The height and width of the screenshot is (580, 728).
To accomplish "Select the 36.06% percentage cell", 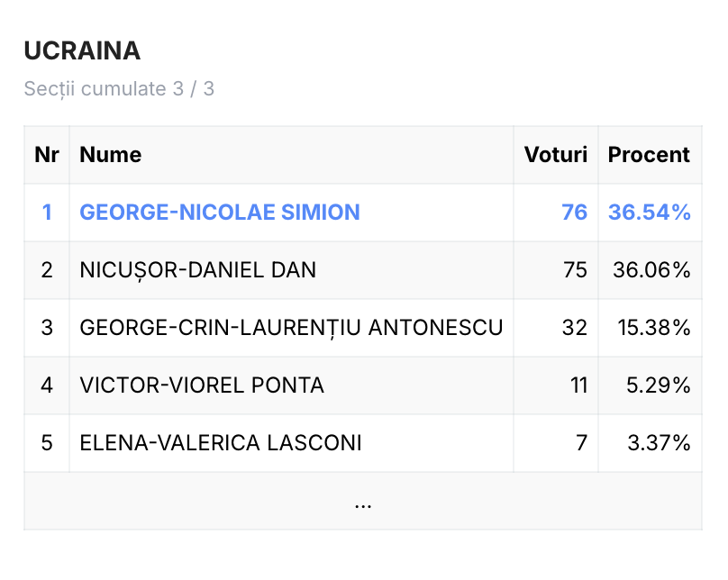I will [x=650, y=270].
